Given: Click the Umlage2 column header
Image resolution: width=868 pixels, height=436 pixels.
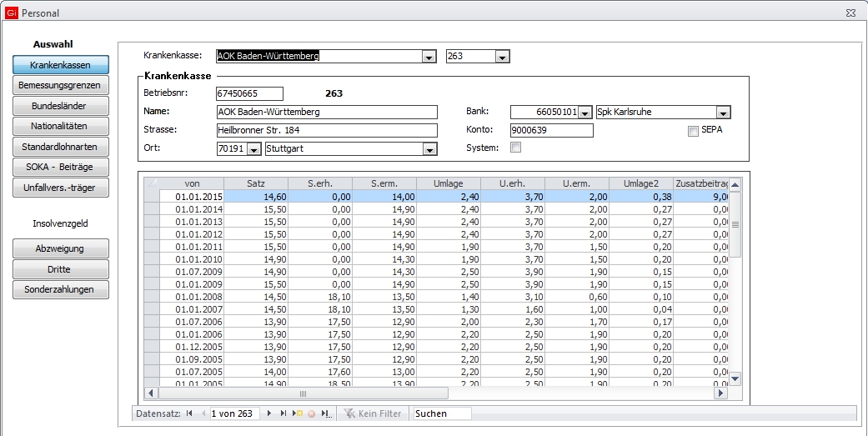Looking at the screenshot, I should coord(641,183).
